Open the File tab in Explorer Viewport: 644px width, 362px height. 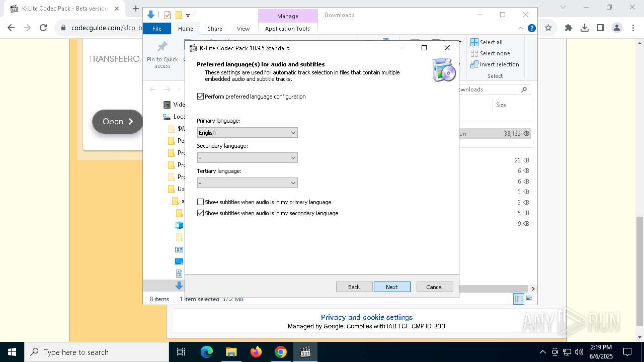(157, 29)
